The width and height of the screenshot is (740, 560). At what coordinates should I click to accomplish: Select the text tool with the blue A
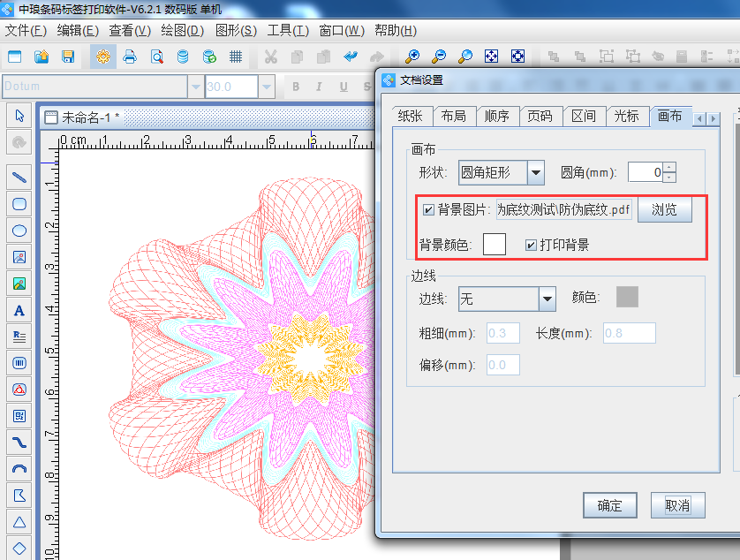[18, 310]
